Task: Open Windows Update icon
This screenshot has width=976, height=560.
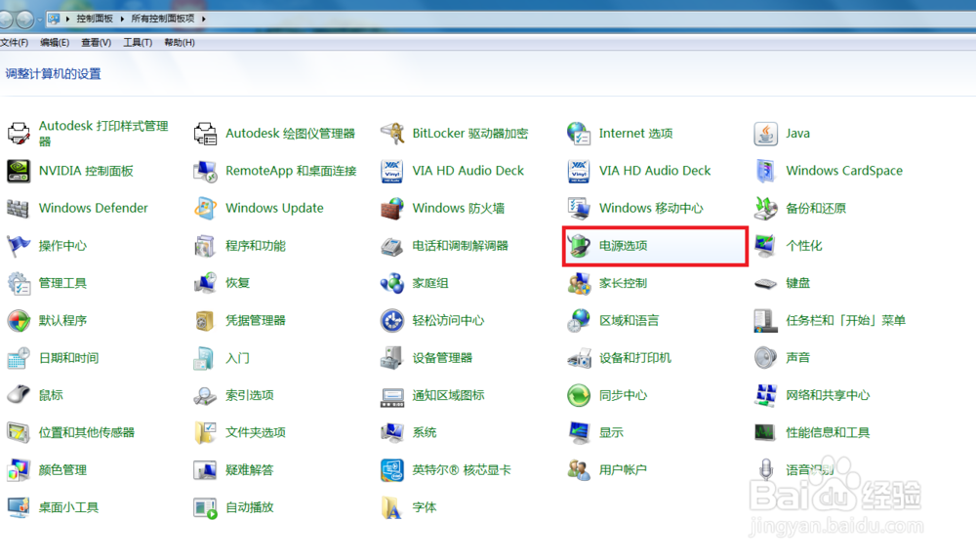Action: 205,208
